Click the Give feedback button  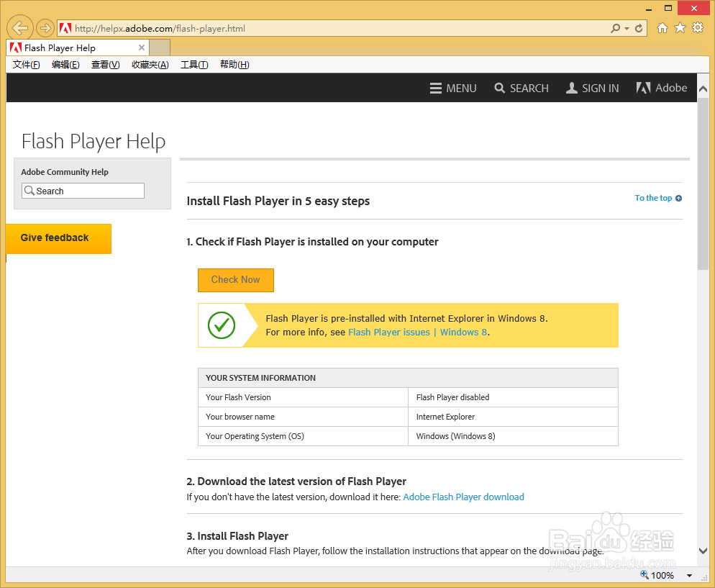pyautogui.click(x=59, y=238)
